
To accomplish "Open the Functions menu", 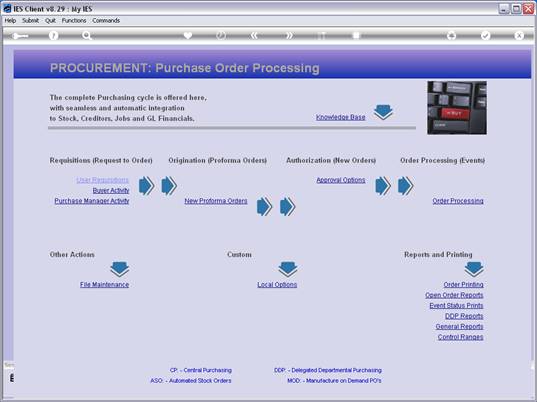I will pos(74,21).
